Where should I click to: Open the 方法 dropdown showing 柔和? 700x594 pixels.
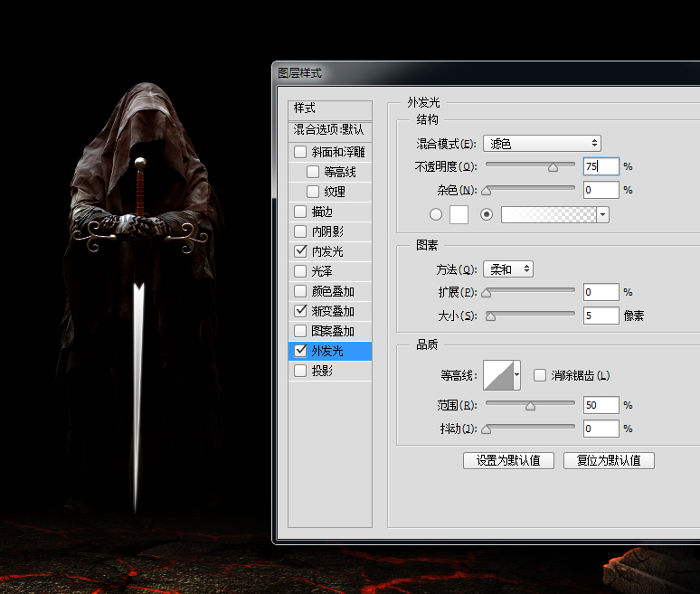pyautogui.click(x=508, y=269)
